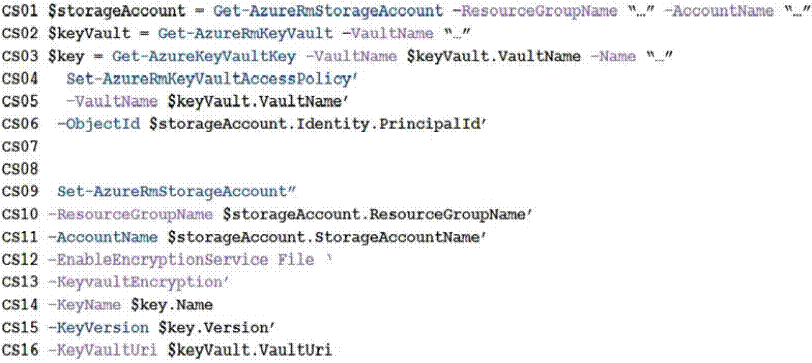
Task: Click Set-AzureRmKeyVaultAccessPolicy on CS04
Action: [210, 79]
